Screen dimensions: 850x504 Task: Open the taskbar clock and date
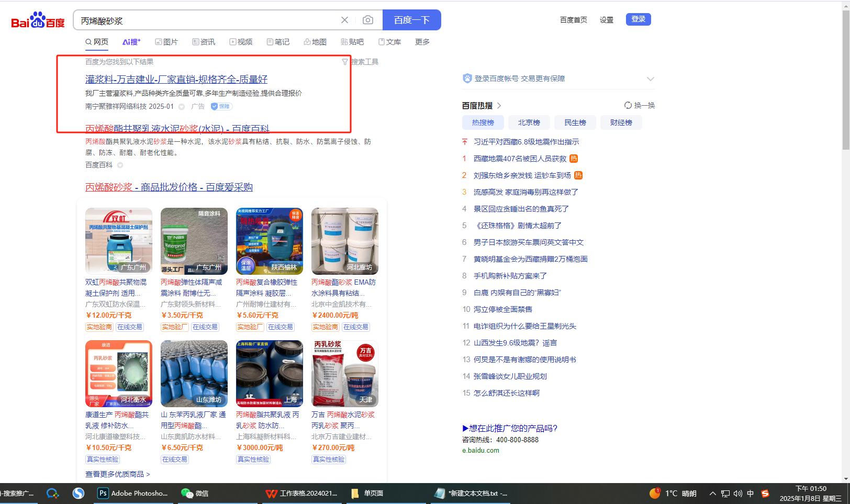pyautogui.click(x=811, y=494)
